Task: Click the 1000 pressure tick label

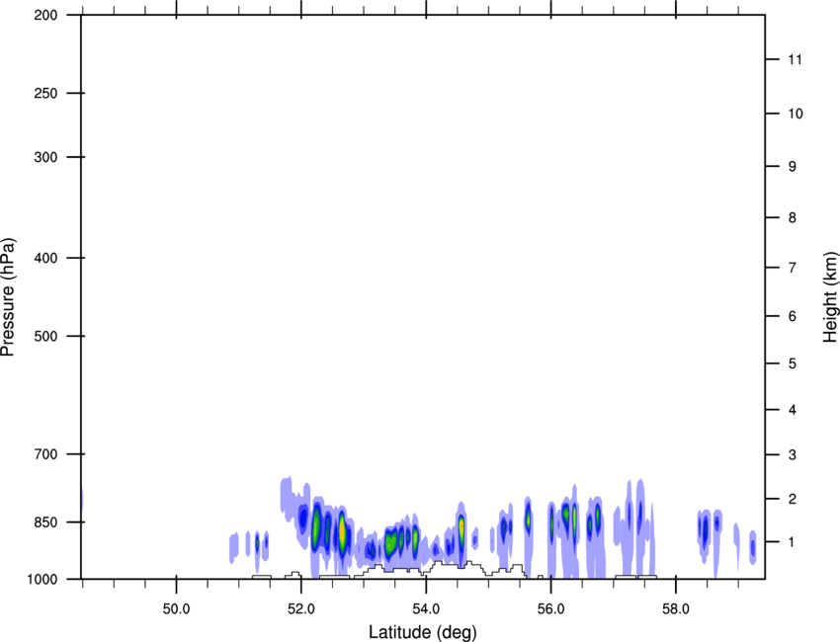Action: point(42,579)
